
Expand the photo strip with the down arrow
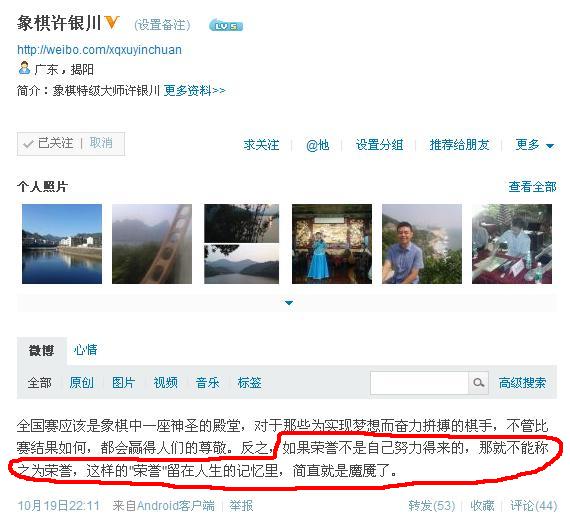(289, 303)
